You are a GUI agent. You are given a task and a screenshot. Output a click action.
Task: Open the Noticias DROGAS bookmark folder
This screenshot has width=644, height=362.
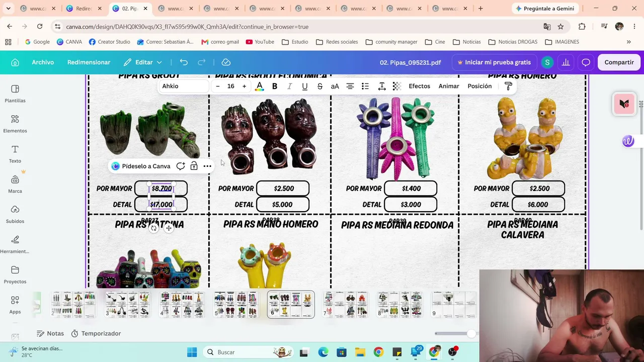[x=513, y=42]
